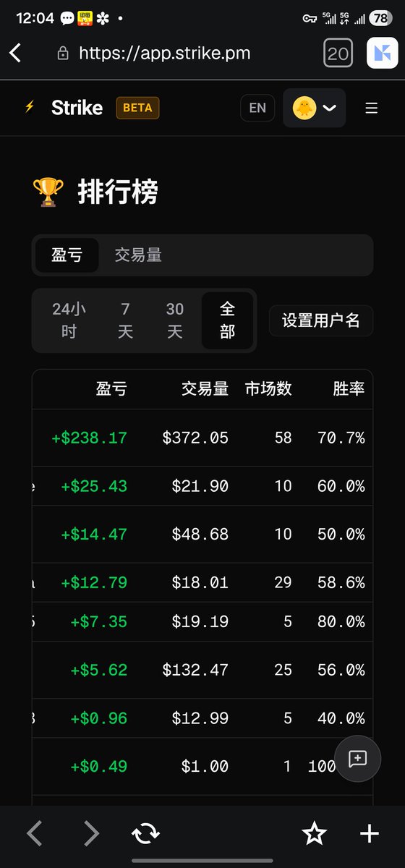This screenshot has width=405, height=868.
Task: Click the 56.0% win rate cell
Action: coord(341,670)
